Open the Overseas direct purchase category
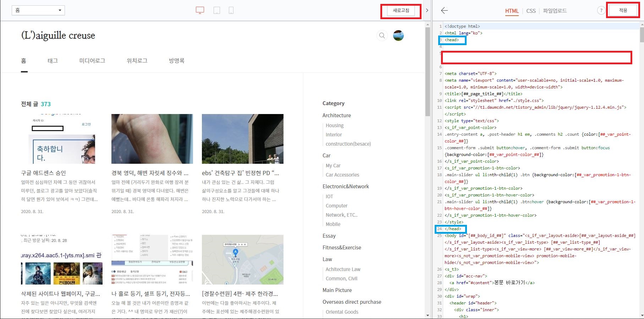 (x=352, y=302)
